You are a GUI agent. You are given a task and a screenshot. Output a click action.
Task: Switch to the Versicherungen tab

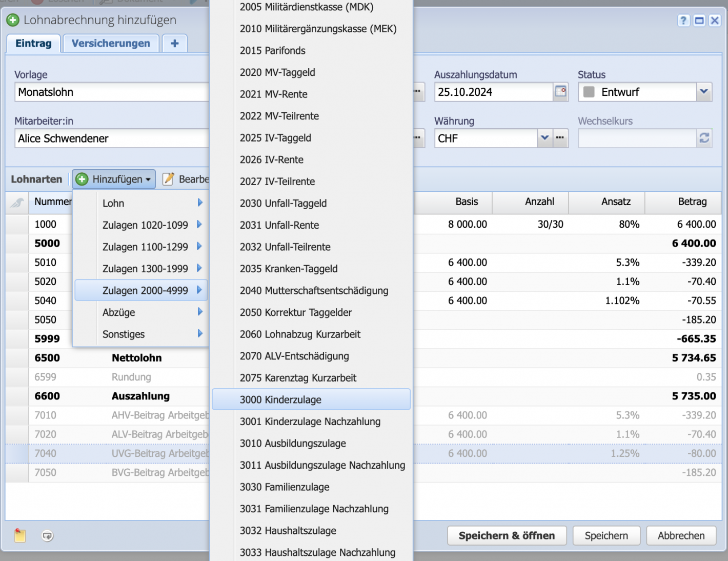(111, 43)
